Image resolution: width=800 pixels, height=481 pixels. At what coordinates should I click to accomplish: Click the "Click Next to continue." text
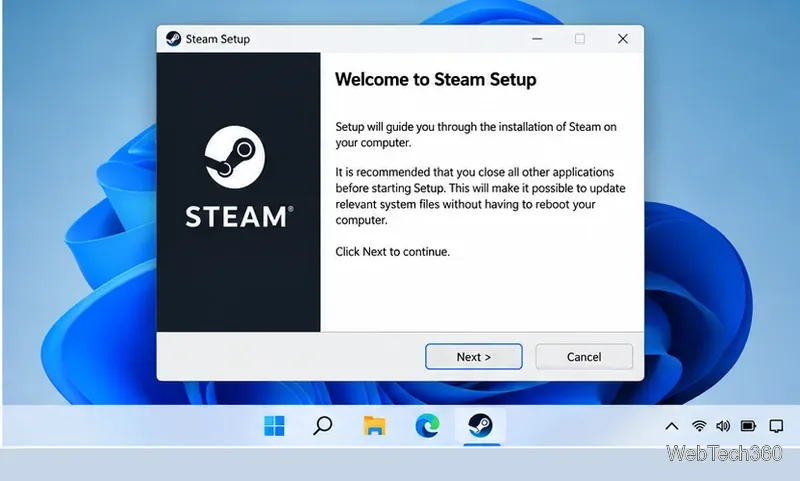392,251
